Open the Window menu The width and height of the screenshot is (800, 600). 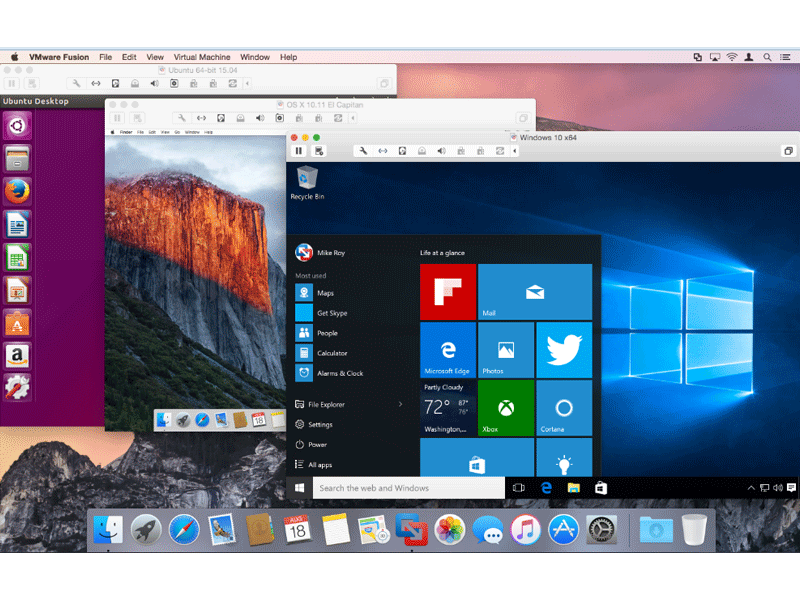pyautogui.click(x=255, y=57)
